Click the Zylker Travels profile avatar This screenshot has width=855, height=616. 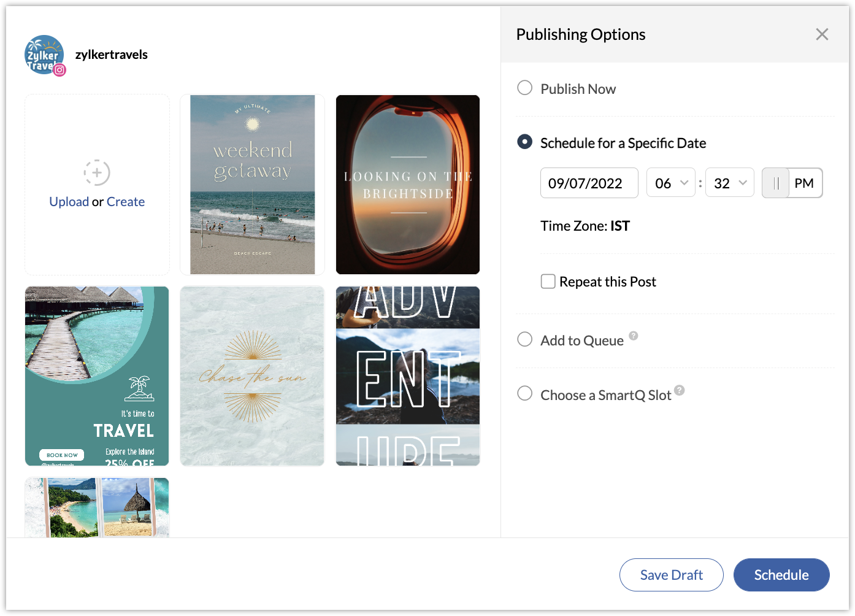pyautogui.click(x=44, y=55)
